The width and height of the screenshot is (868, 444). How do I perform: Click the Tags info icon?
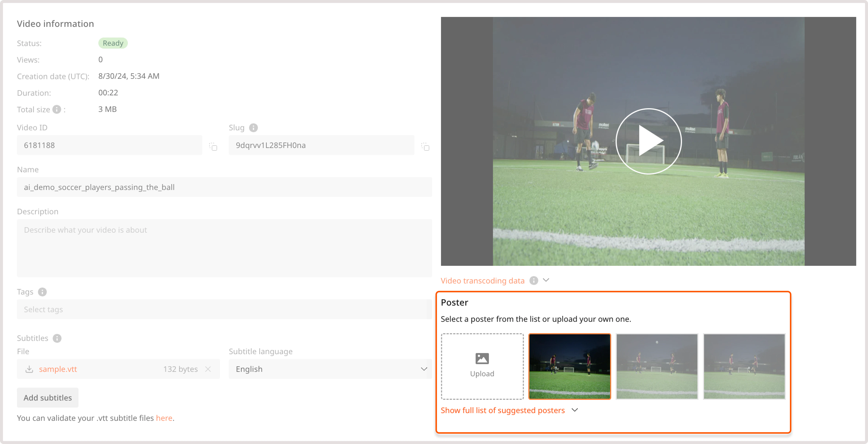42,292
